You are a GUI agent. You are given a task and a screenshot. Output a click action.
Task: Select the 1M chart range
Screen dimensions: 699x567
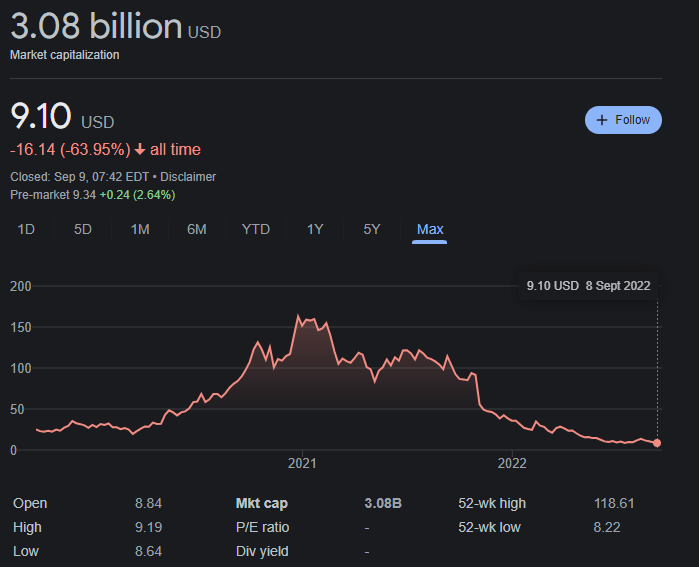click(x=140, y=229)
